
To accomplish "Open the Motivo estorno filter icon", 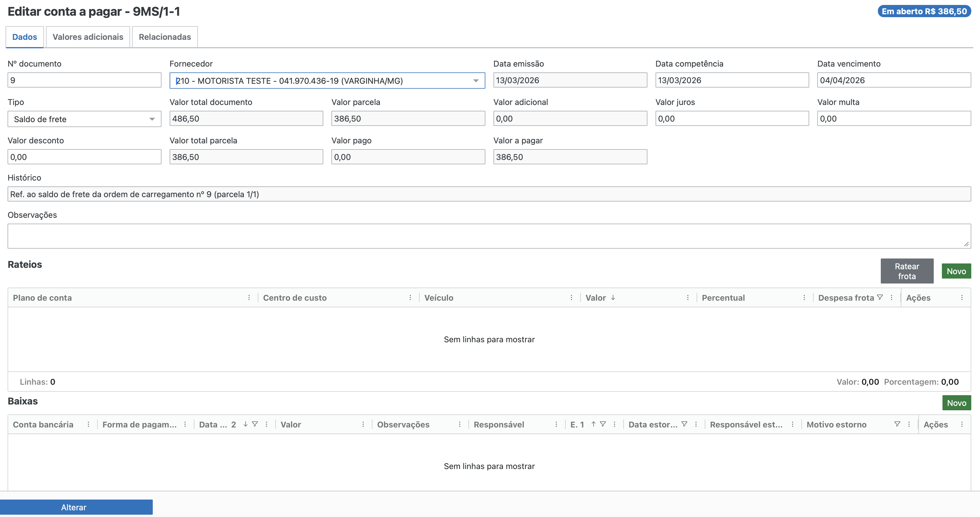I will point(897,424).
